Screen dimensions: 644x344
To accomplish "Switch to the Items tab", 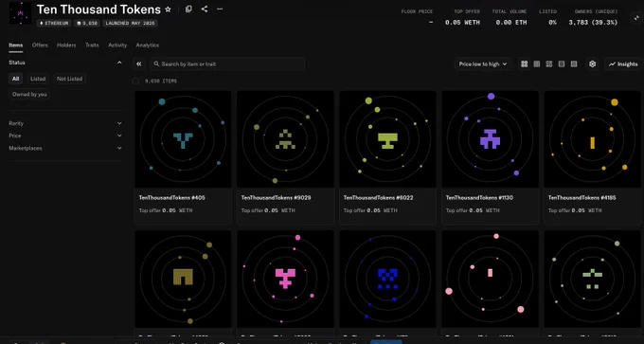I will point(15,45).
